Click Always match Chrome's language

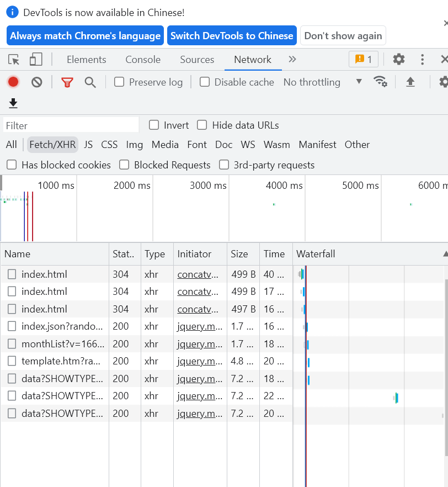(86, 35)
